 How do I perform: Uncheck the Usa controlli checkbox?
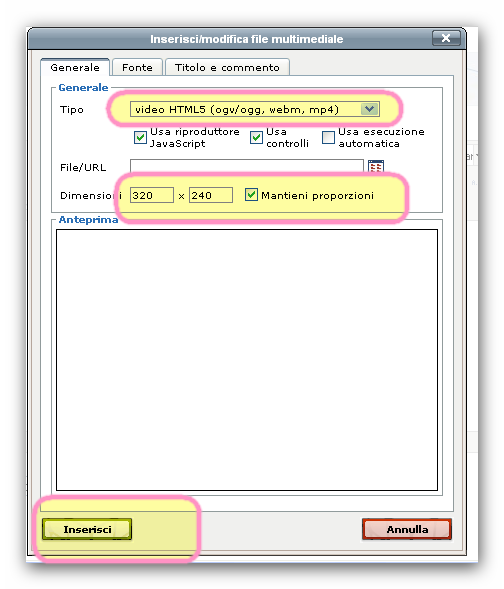(x=256, y=137)
